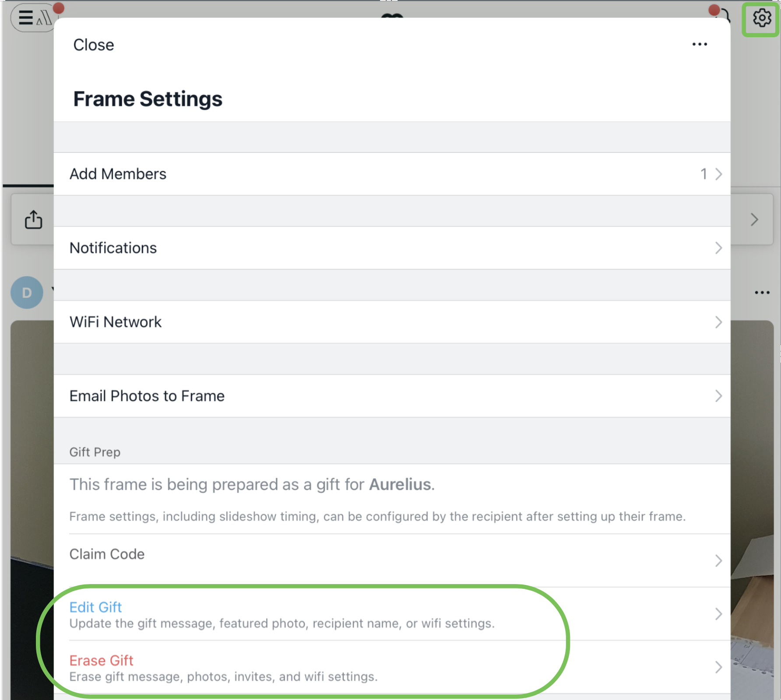Select the Notifications settings entry
The image size is (781, 700).
(x=113, y=248)
